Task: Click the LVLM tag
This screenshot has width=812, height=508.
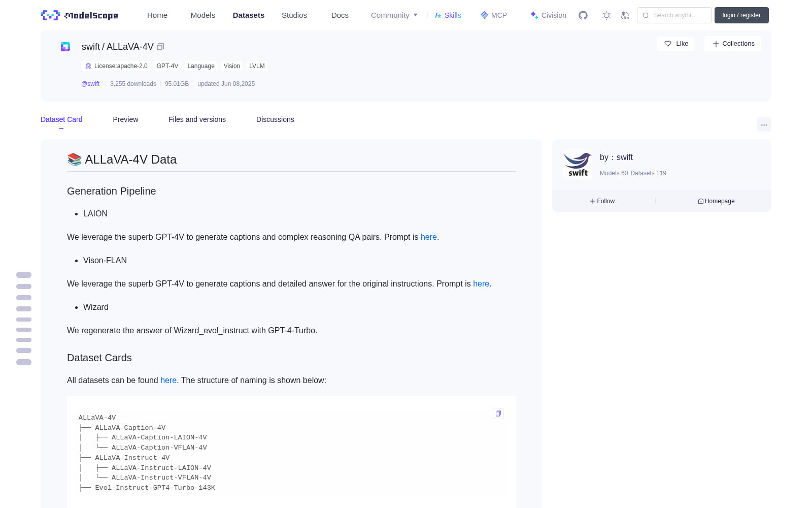Action: (x=257, y=66)
